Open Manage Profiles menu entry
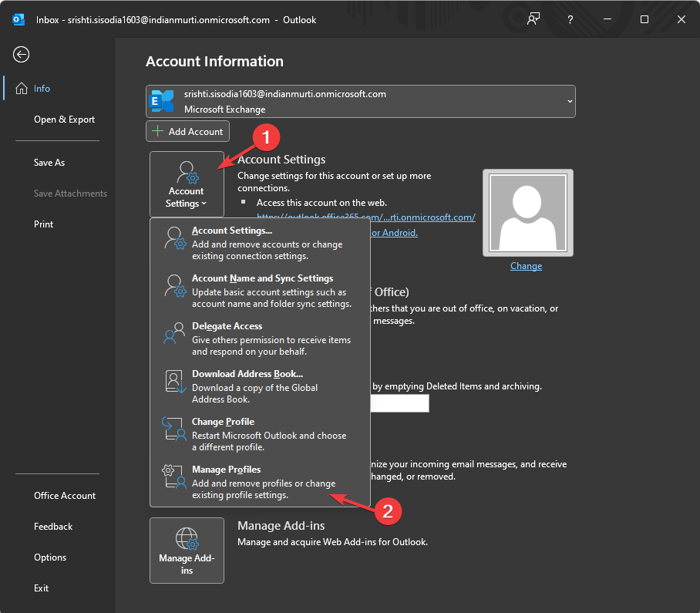The width and height of the screenshot is (700, 613). pos(261,481)
